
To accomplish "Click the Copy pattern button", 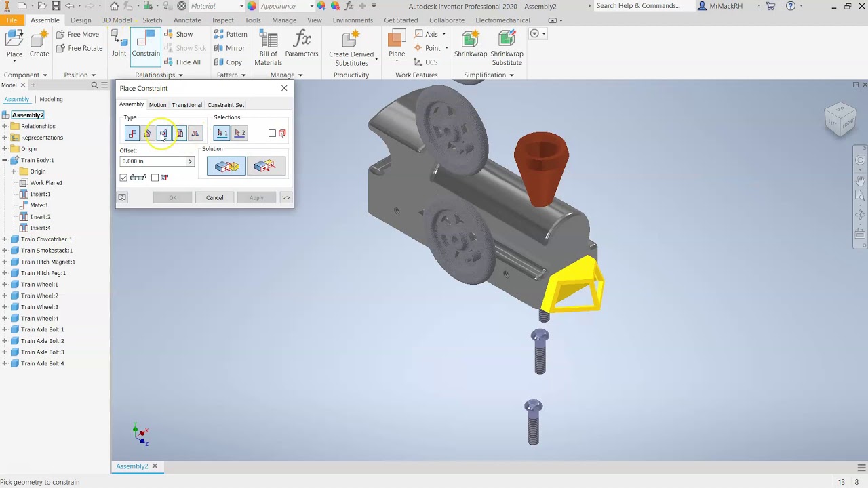I will pos(228,62).
